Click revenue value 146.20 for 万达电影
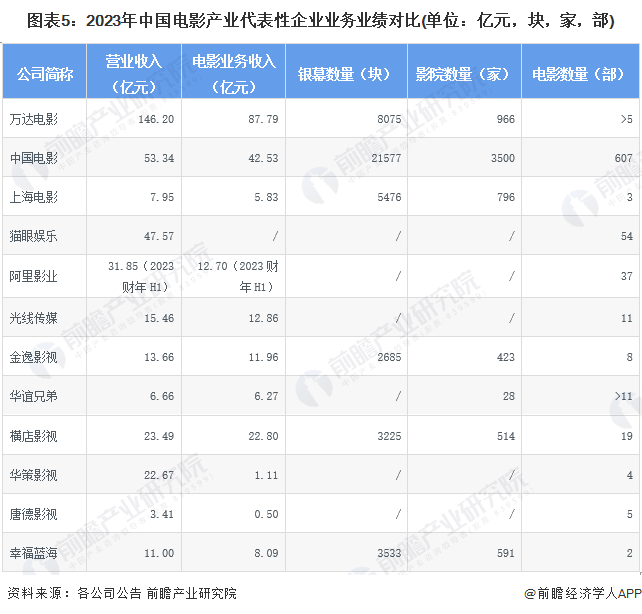The width and height of the screenshot is (642, 614). tap(156, 119)
